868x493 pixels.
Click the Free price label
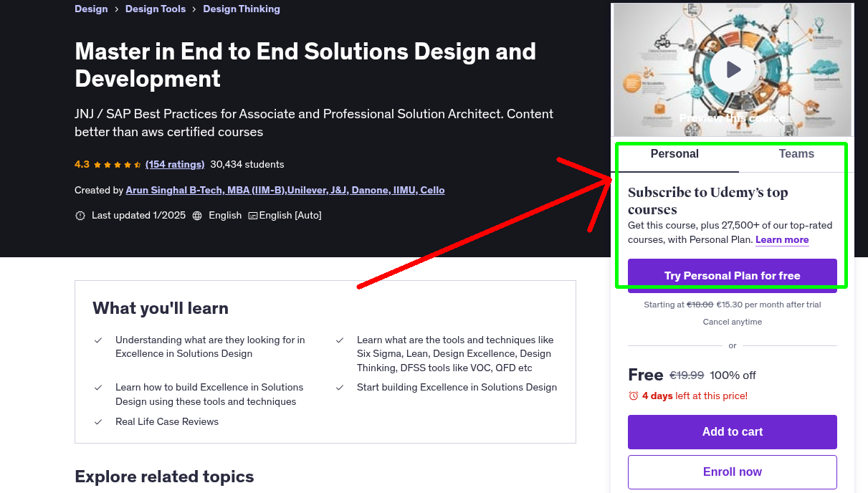pos(646,375)
